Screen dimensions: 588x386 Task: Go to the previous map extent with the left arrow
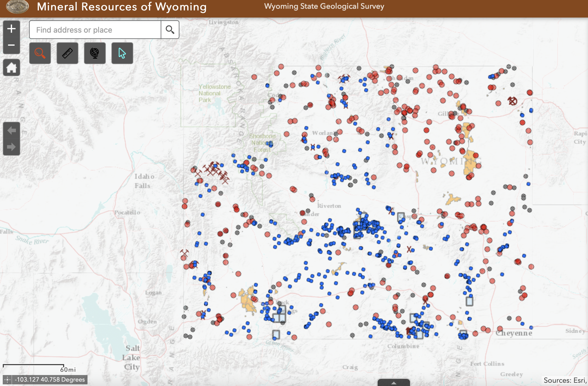click(x=11, y=130)
